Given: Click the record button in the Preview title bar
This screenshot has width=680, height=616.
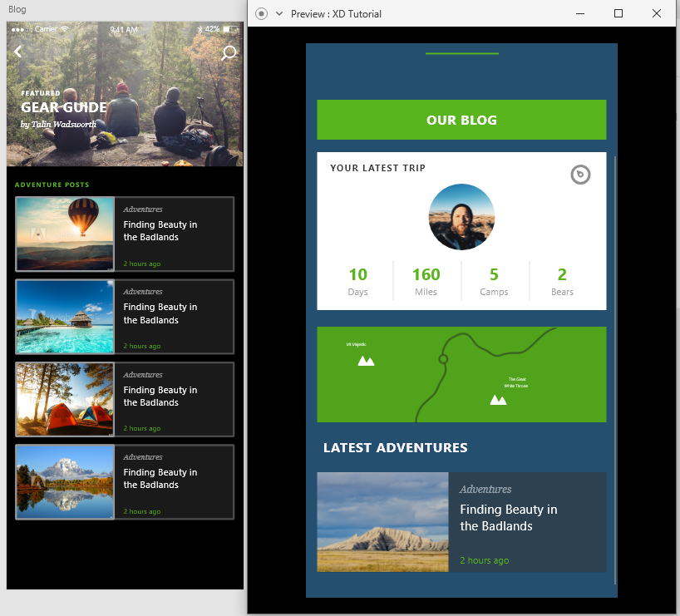Looking at the screenshot, I should pos(261,13).
